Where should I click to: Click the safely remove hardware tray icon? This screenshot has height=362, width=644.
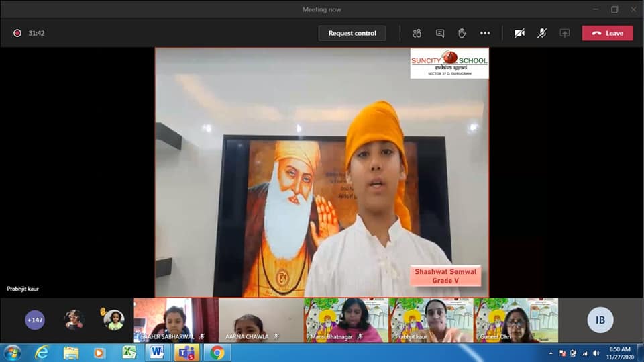pyautogui.click(x=574, y=353)
